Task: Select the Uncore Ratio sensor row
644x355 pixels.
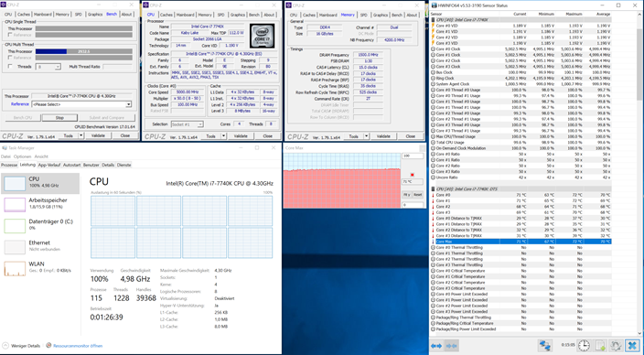Action: click(521, 177)
